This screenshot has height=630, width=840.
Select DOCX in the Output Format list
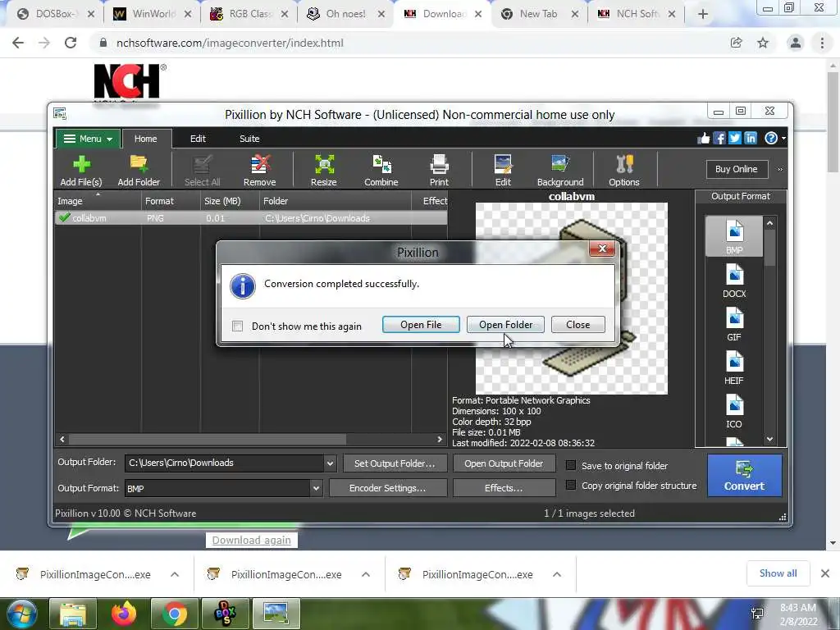pos(734,281)
